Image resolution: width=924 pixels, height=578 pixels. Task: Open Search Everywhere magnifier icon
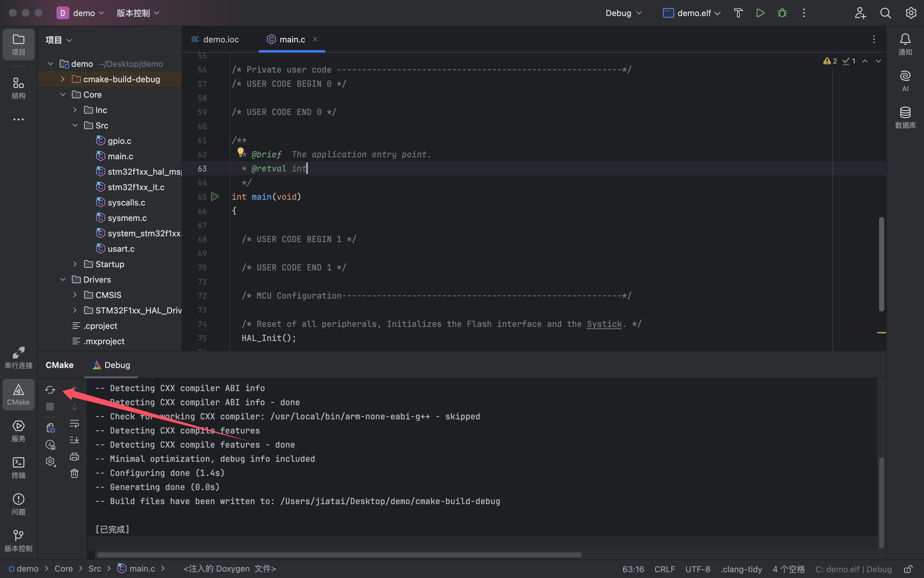pyautogui.click(x=886, y=13)
